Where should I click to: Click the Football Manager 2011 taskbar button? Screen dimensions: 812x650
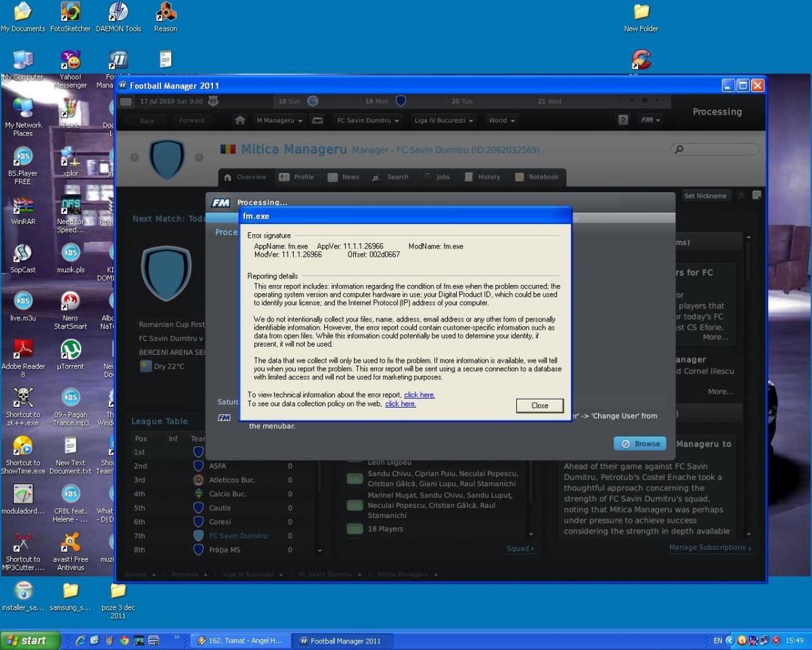[342, 641]
